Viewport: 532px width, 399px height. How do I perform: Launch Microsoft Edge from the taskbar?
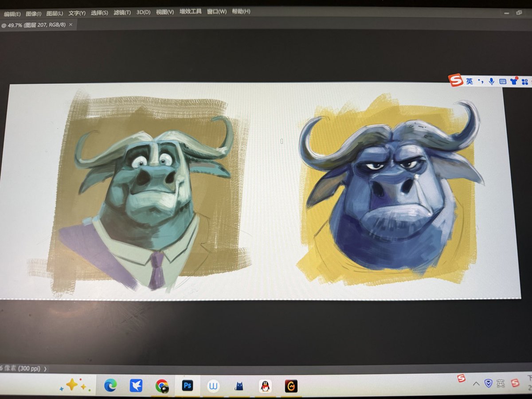pos(110,386)
